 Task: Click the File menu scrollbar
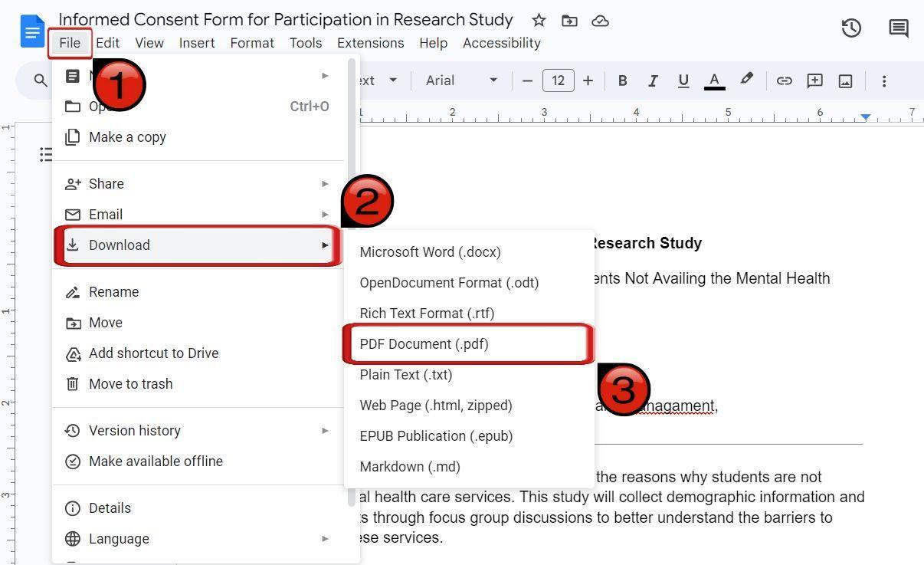click(x=352, y=282)
